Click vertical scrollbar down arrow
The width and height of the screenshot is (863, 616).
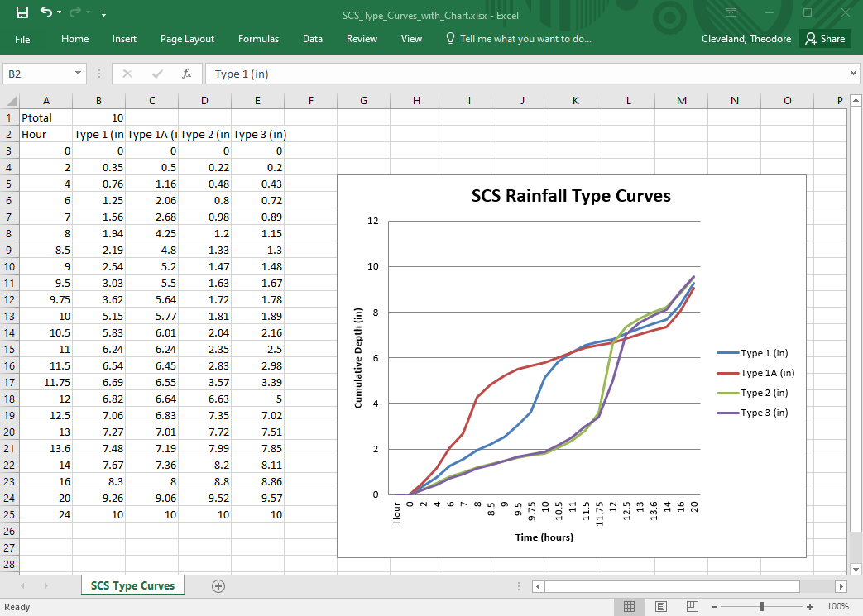[x=856, y=569]
